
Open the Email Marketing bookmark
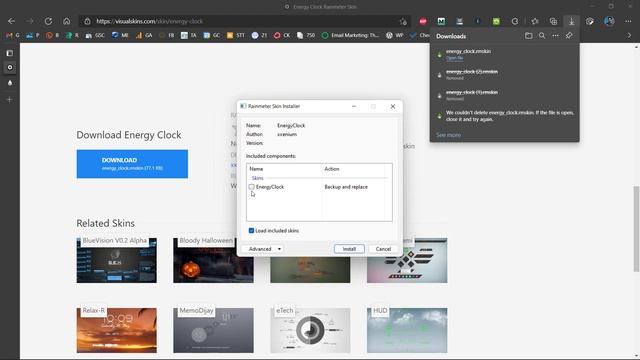[351, 36]
